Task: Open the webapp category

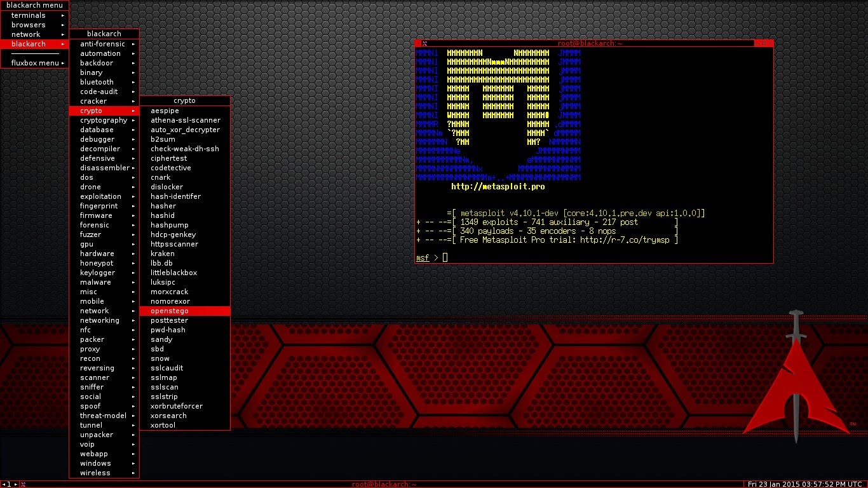Action: (104, 454)
